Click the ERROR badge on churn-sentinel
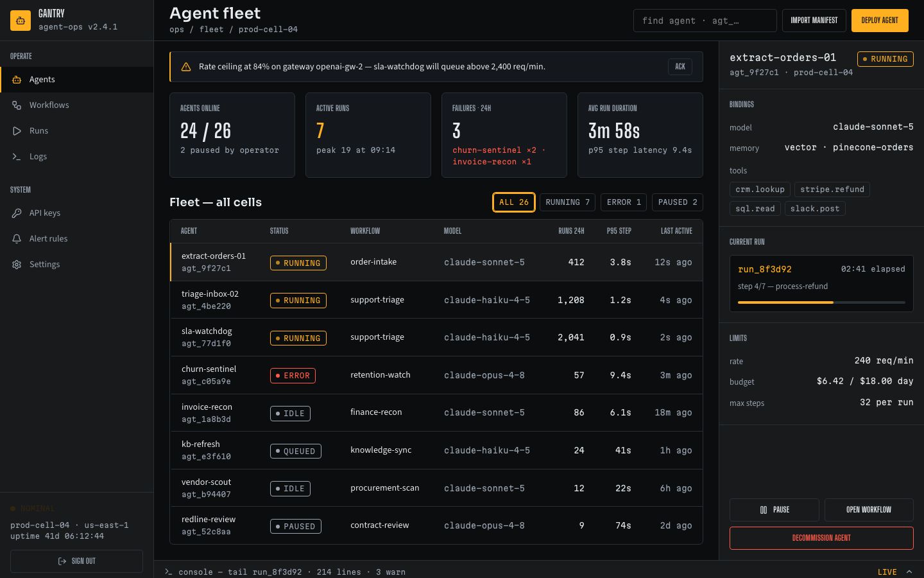This screenshot has width=924, height=578. [293, 376]
